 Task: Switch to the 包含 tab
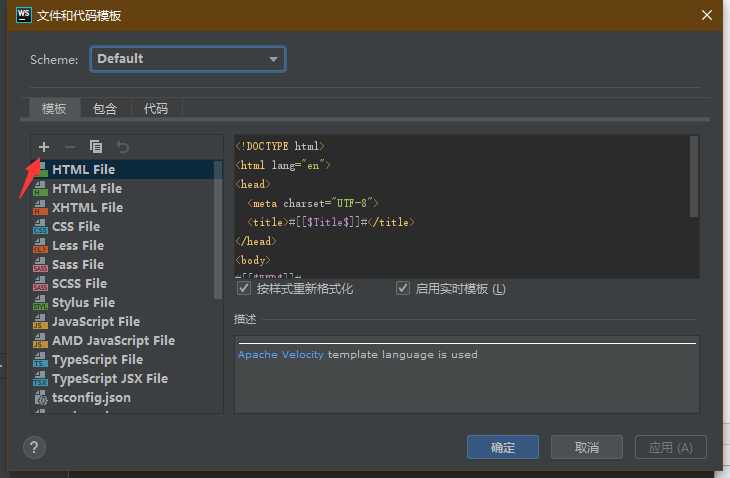point(105,109)
